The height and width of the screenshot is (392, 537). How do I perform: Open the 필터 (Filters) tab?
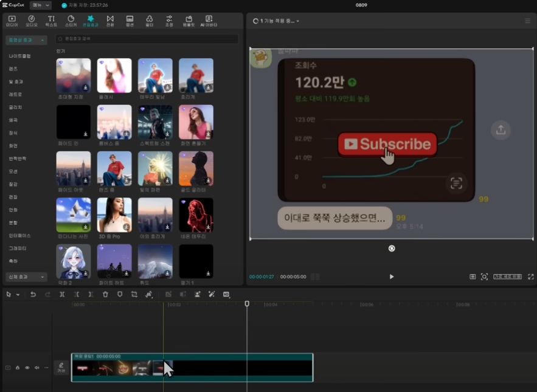150,21
